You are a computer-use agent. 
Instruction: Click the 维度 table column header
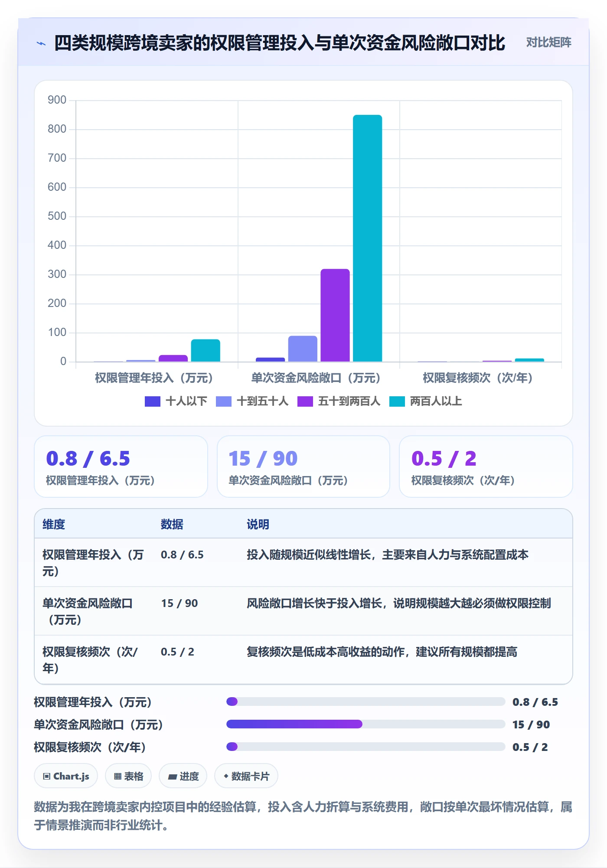pos(54,524)
